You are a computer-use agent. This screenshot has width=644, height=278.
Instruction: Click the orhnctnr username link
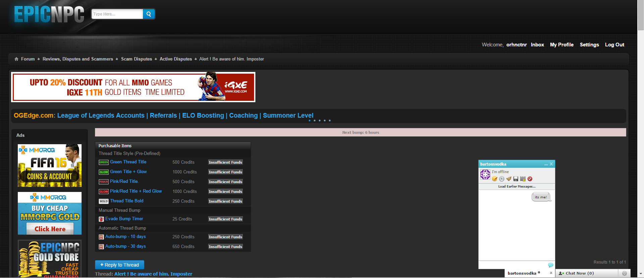(516, 45)
